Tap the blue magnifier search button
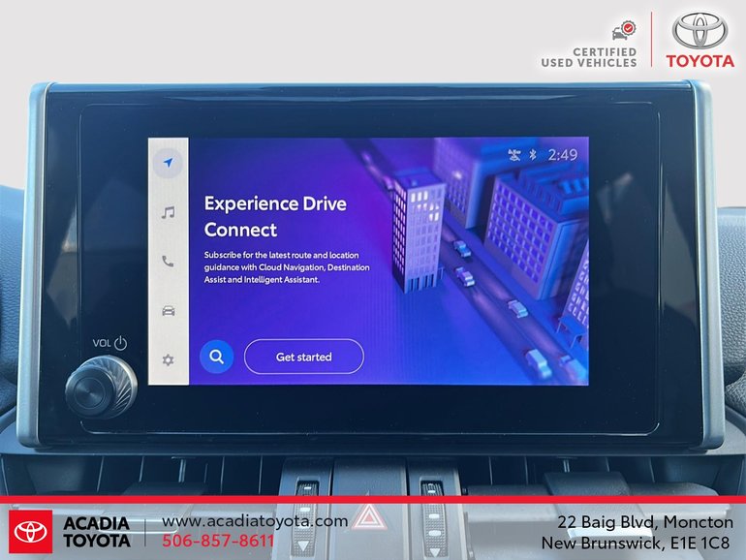746x560 pixels. (x=216, y=357)
